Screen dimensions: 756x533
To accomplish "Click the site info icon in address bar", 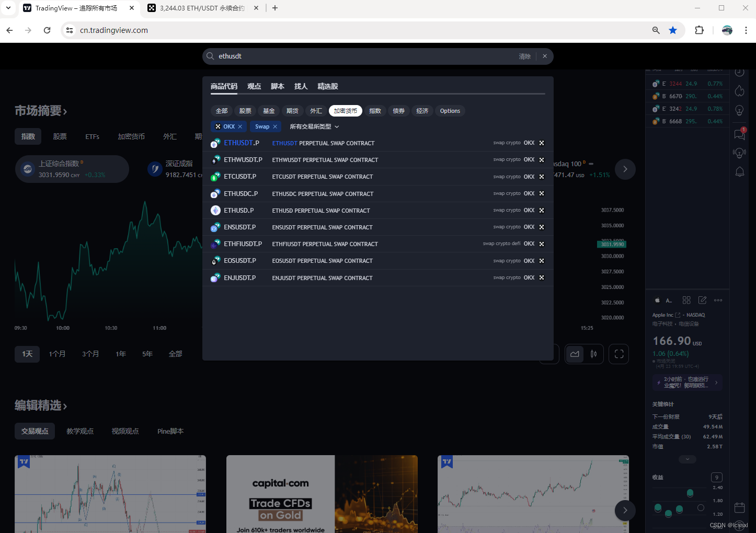I will pos(69,30).
